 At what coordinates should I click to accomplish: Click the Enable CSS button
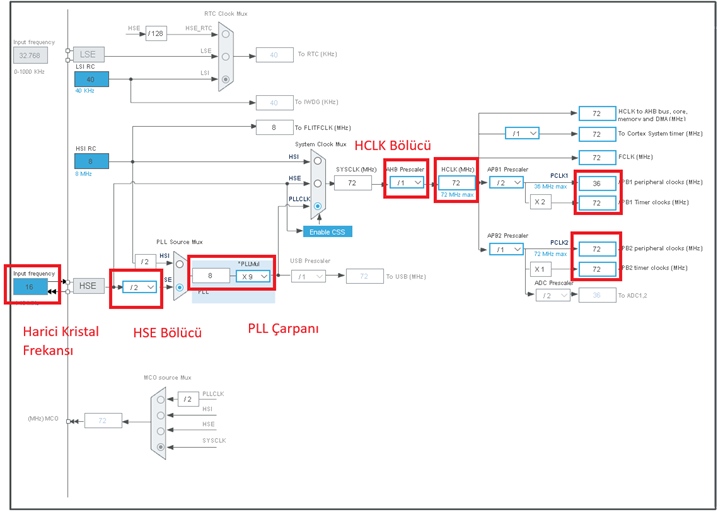(x=327, y=231)
